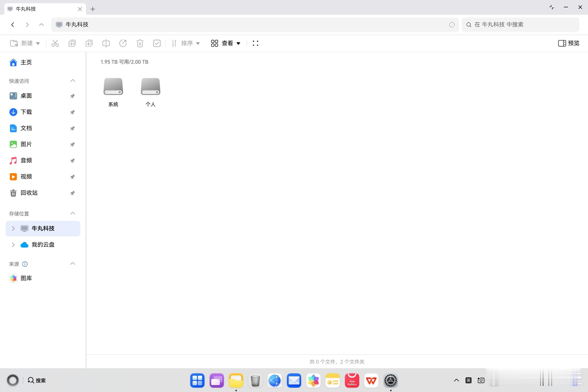The height and width of the screenshot is (392, 588).
Task: Open 搜索 in the taskbar
Action: (37, 381)
